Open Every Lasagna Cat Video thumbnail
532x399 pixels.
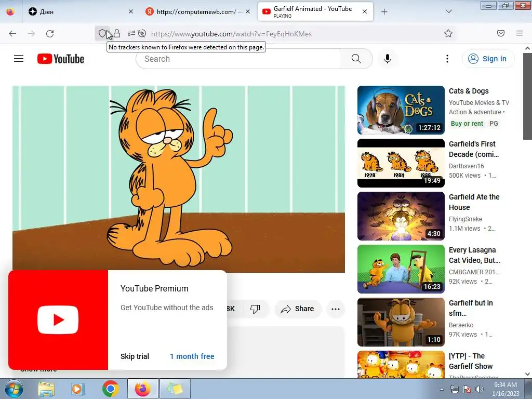pos(401,269)
